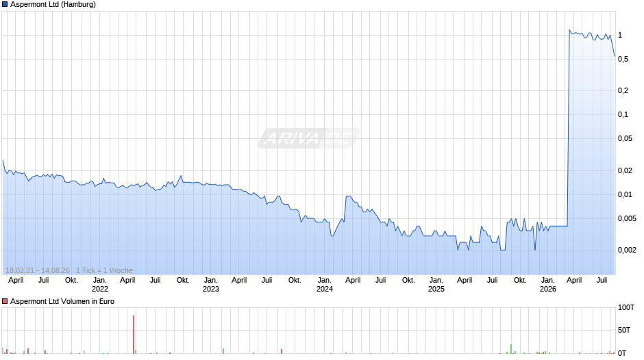Click price axis label '0,1'
This screenshot has width=644, height=360.
623,114
